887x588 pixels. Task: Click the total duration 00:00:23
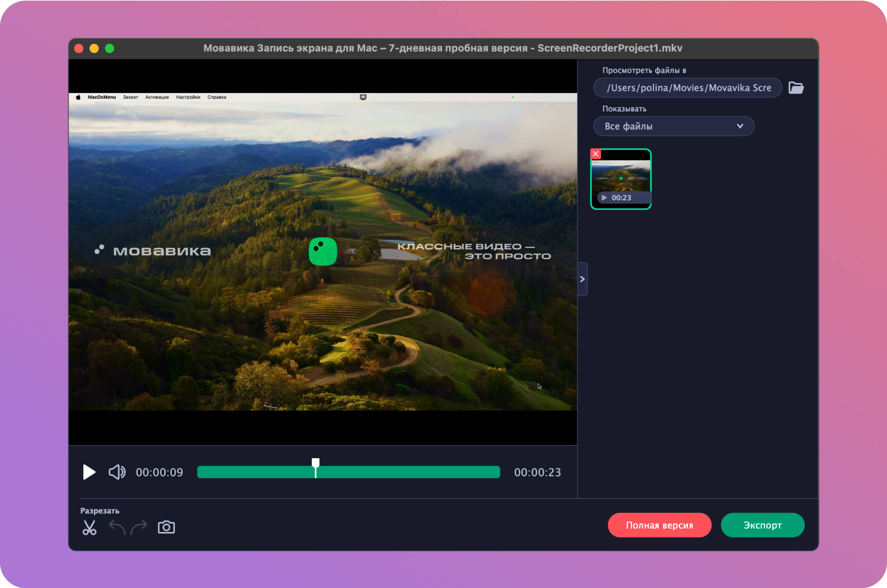pyautogui.click(x=537, y=472)
